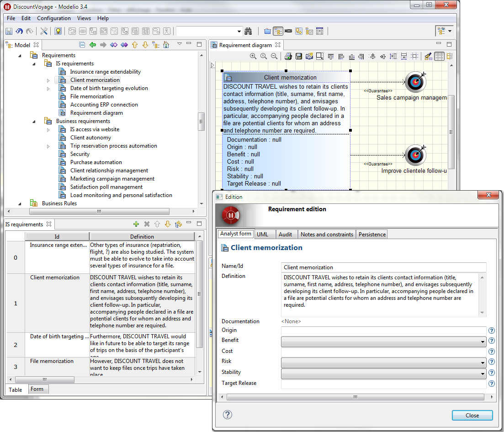The image size is (504, 432).
Task: Click the tree refresh icon in IS requirements panel
Action: point(178,224)
